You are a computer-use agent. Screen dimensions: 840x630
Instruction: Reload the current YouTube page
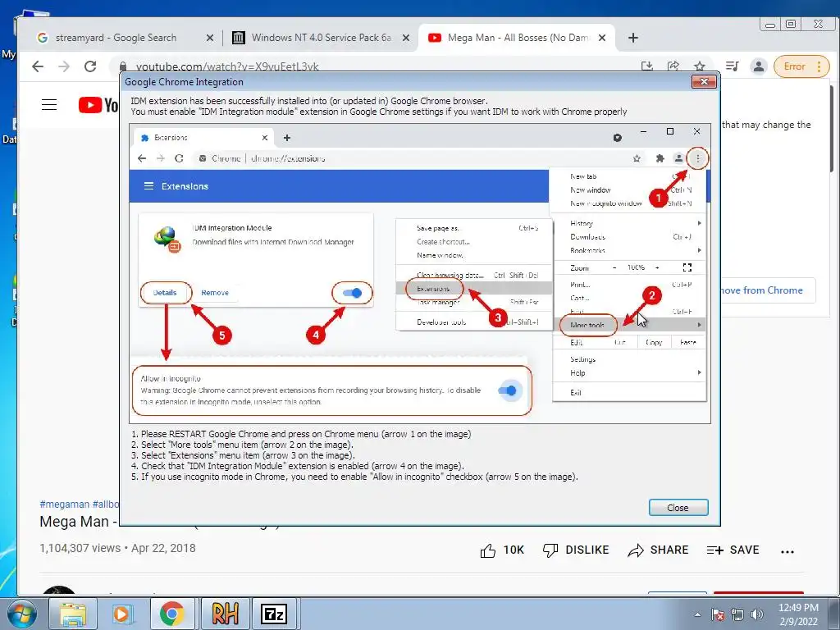(90, 66)
